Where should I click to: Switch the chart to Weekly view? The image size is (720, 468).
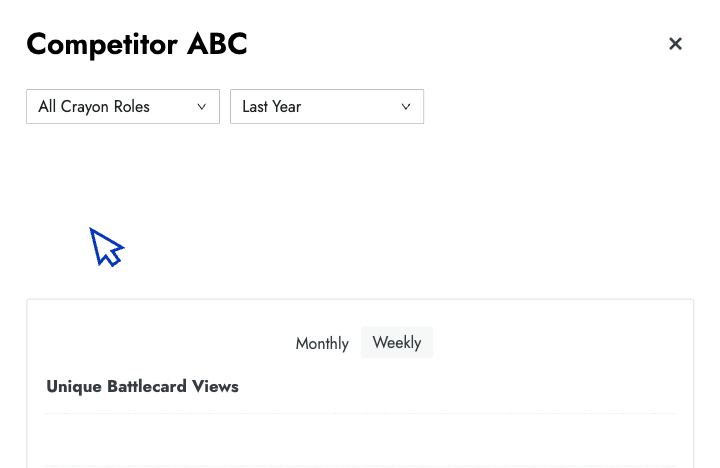point(396,342)
